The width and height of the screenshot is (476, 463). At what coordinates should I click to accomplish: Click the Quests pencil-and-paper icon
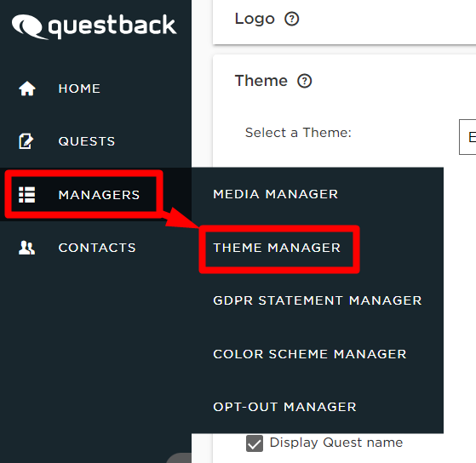tap(26, 141)
